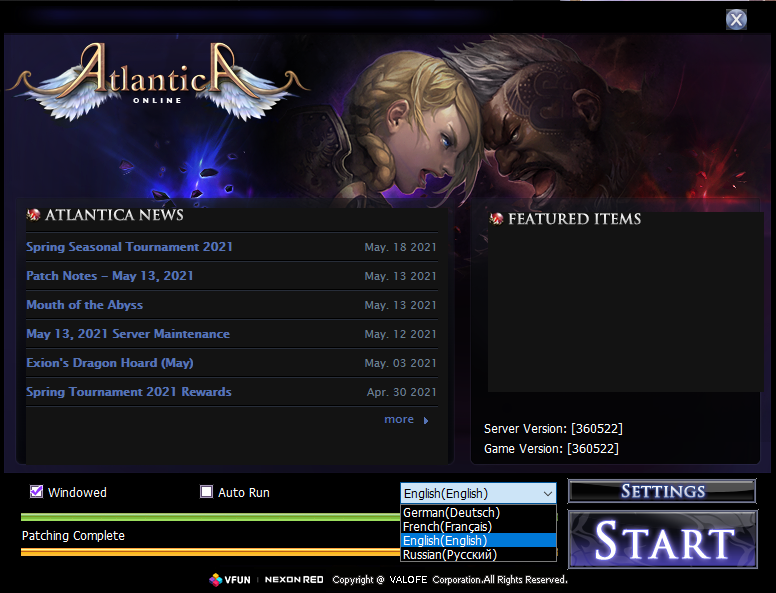
Task: Open Patch Notes – May 13, 2021
Action: [x=110, y=276]
